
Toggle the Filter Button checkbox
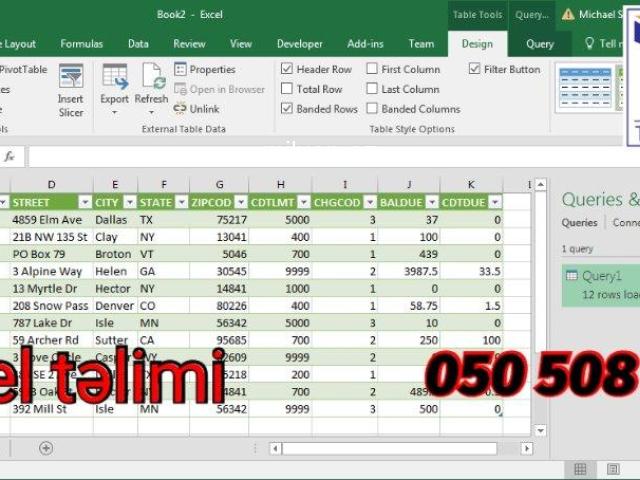pyautogui.click(x=475, y=69)
